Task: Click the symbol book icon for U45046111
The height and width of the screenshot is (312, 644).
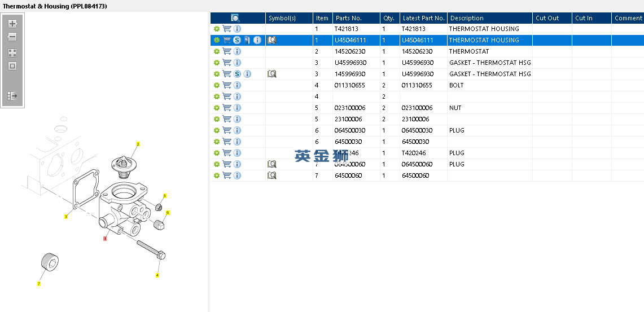Action: pos(271,40)
